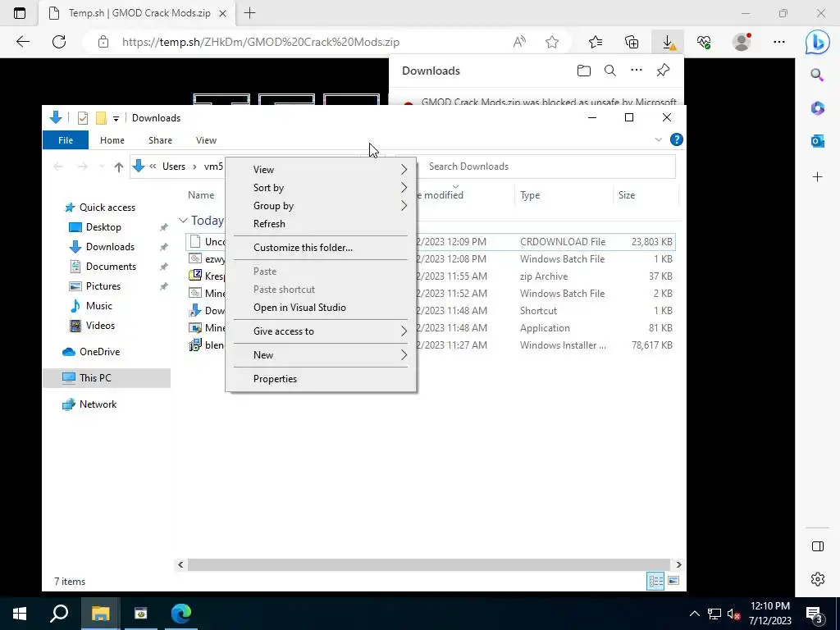Go up one folder level arrow
Screen dimensions: 840x630
point(119,167)
